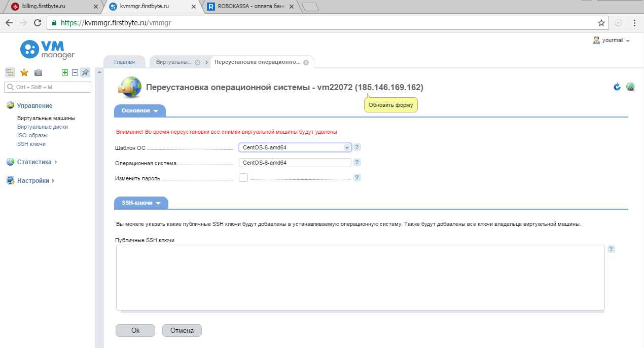Click the Управление section icon
644x348 pixels.
pyautogui.click(x=10, y=105)
